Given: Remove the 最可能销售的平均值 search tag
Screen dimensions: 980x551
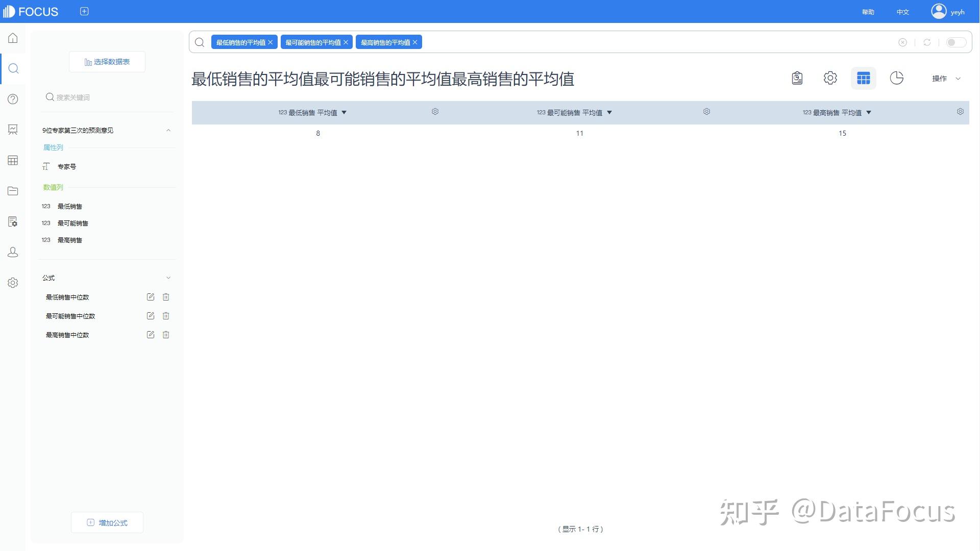Looking at the screenshot, I should click(x=346, y=42).
